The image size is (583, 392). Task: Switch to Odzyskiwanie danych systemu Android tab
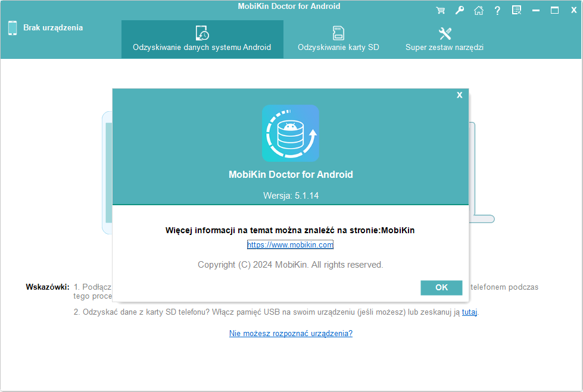click(x=202, y=39)
